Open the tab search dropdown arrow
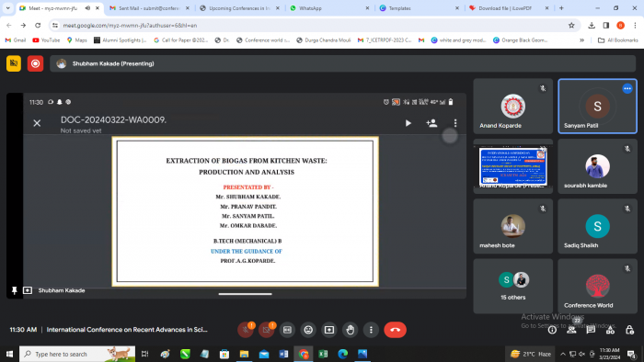The height and width of the screenshot is (362, 644). (7, 7)
